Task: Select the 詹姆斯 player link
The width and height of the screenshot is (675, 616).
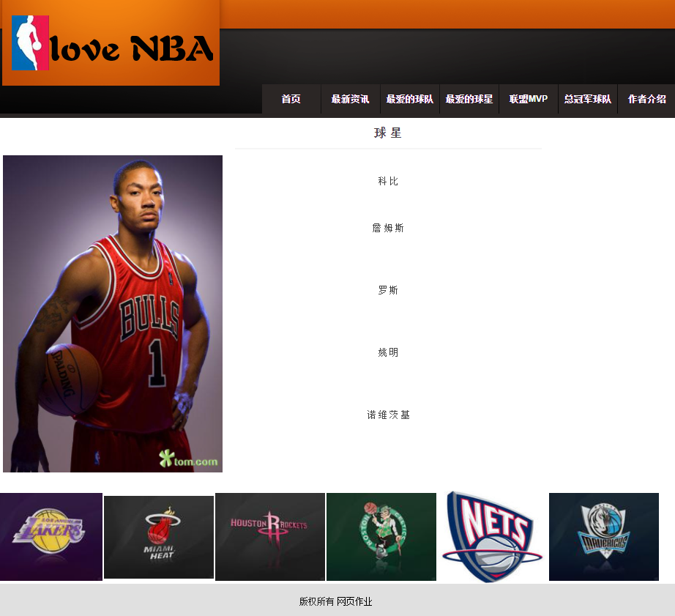Action: (388, 228)
